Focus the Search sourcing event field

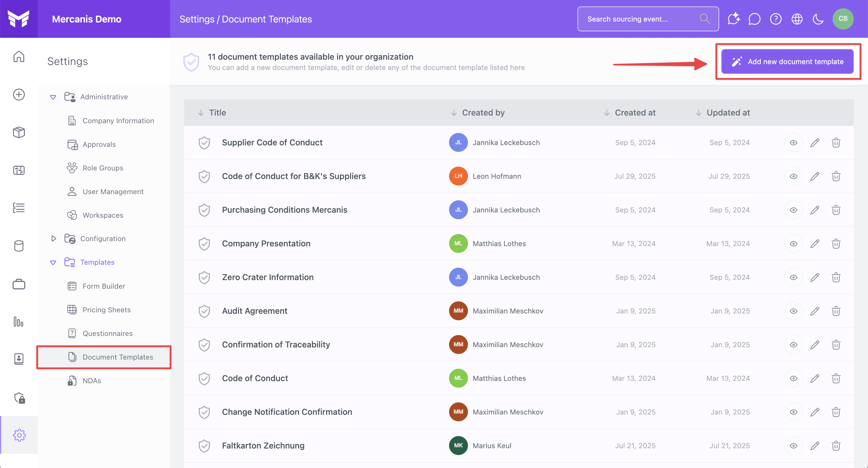pyautogui.click(x=648, y=19)
